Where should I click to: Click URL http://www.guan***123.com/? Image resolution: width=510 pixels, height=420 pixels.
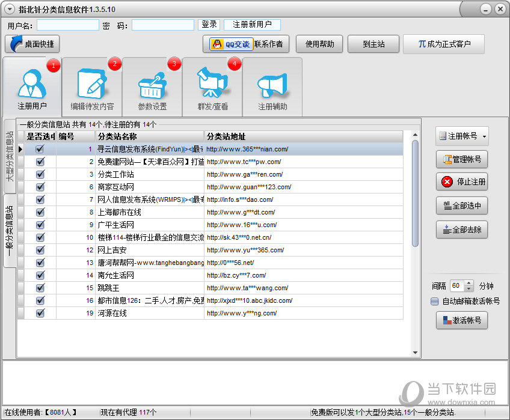[x=249, y=187]
